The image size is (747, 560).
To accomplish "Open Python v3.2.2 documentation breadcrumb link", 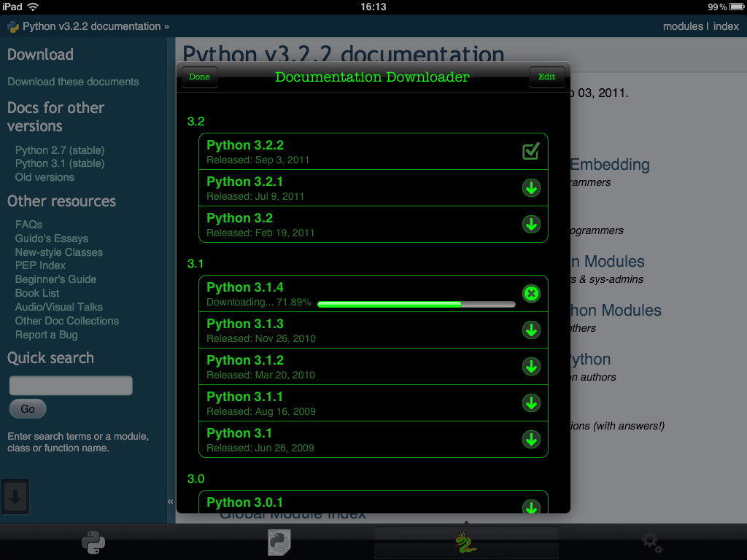I will (x=91, y=26).
